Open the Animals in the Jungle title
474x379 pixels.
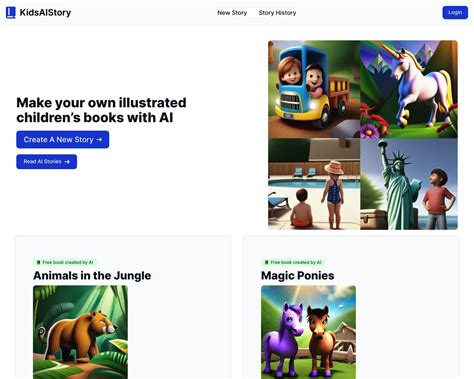(x=92, y=276)
